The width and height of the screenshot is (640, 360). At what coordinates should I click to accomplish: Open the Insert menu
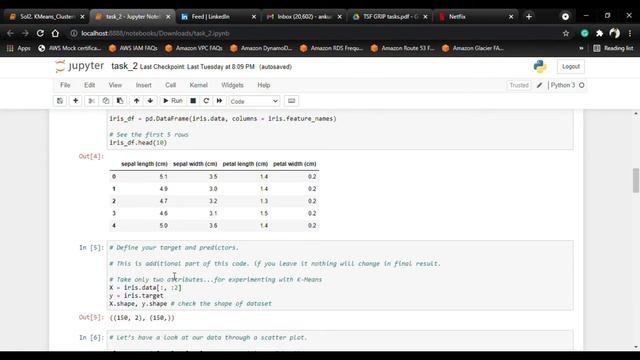click(144, 85)
